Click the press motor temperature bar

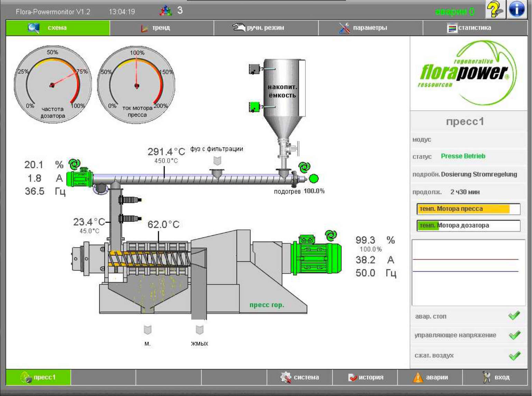click(468, 209)
